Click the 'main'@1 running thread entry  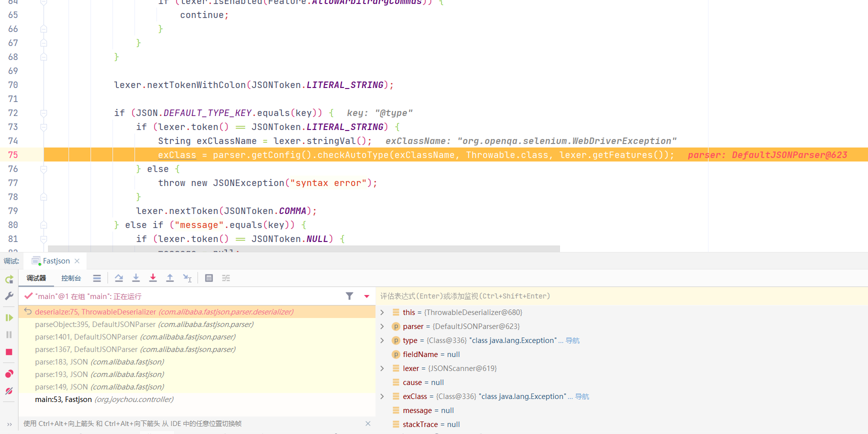click(88, 296)
